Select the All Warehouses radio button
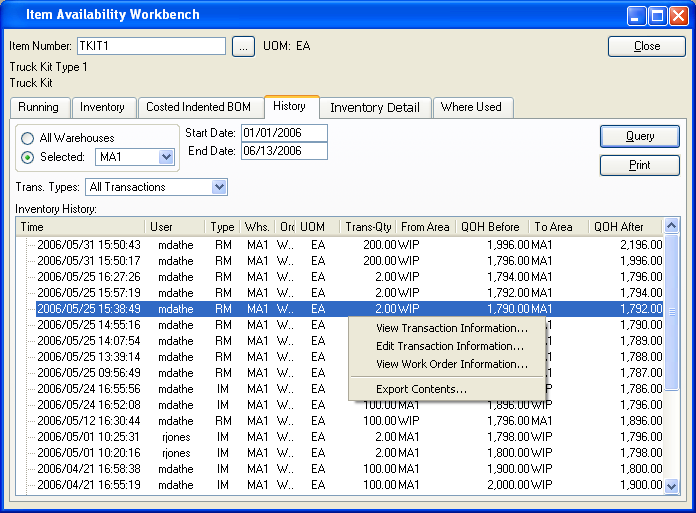Viewport: 696px width, 513px height. pyautogui.click(x=28, y=138)
